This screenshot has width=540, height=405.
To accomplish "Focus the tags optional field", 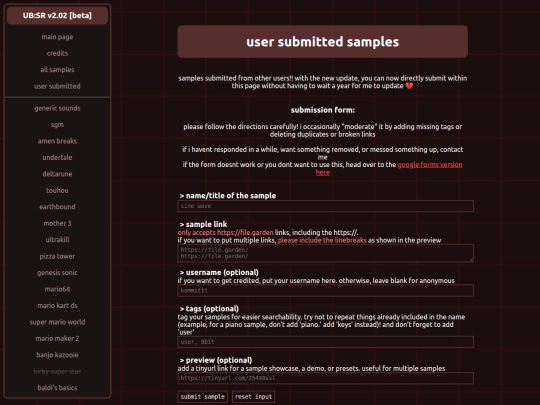I will tap(325, 342).
